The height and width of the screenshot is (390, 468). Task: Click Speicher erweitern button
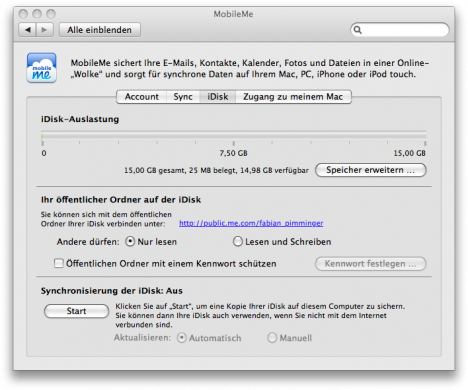pos(371,170)
